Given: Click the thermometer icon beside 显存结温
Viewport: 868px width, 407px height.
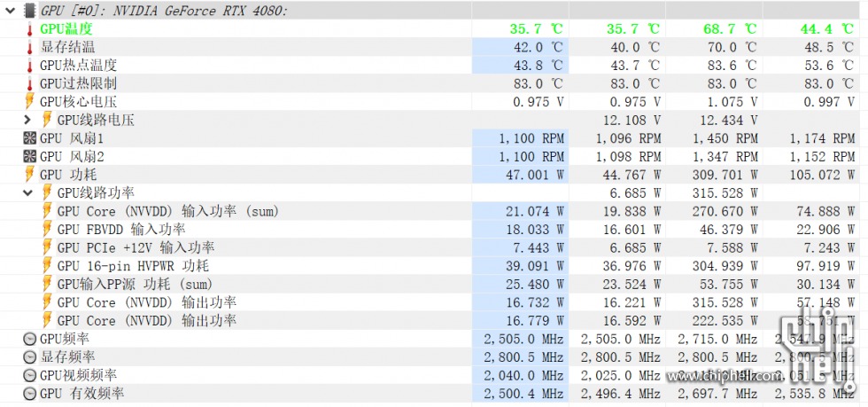Looking at the screenshot, I should coord(29,47).
